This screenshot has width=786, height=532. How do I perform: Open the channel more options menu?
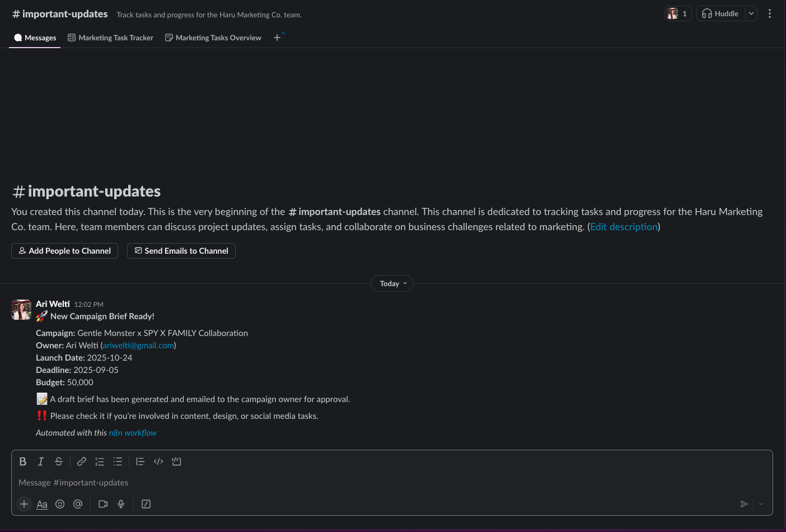pyautogui.click(x=770, y=13)
